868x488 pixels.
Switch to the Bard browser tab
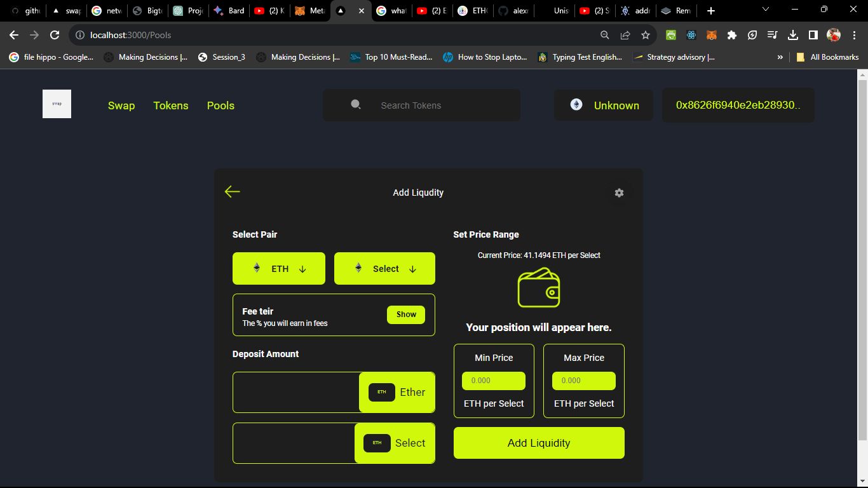[x=229, y=11]
